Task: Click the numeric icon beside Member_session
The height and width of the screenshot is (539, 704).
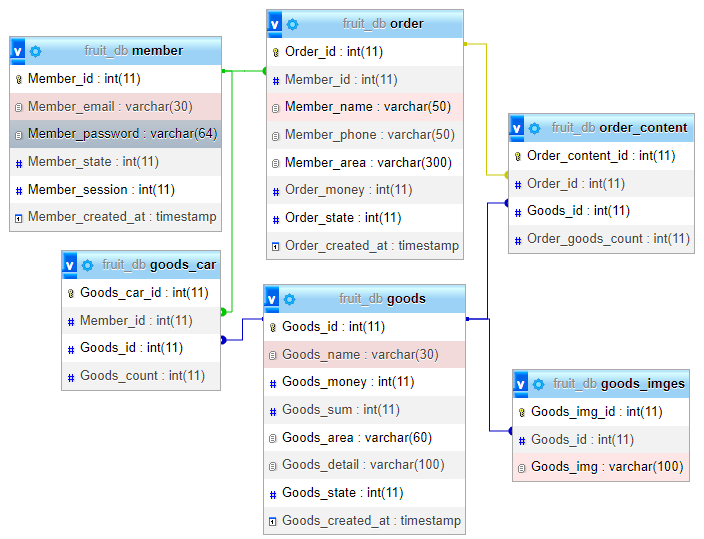Action: [19, 191]
